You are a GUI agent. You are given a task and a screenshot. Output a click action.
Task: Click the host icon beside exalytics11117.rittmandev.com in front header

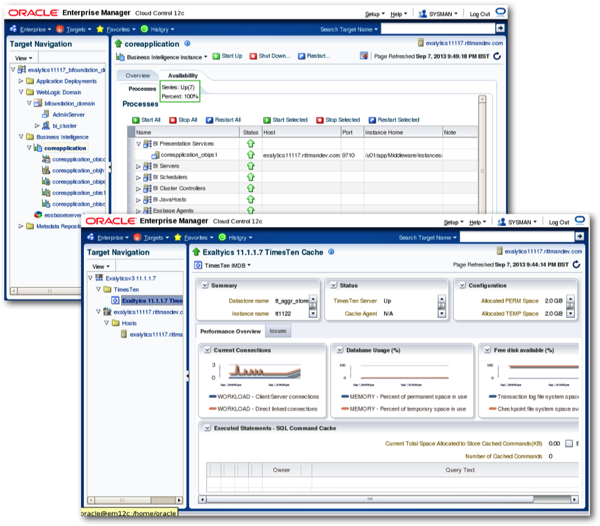[x=499, y=251]
